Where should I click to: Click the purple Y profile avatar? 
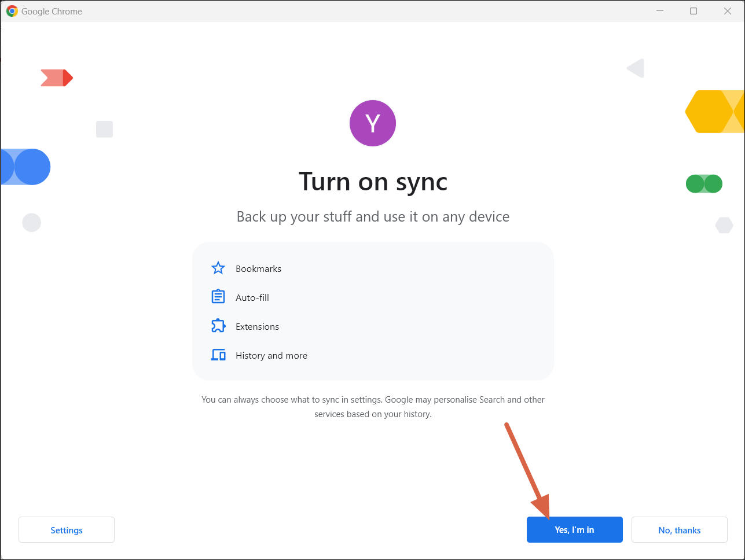coord(372,123)
